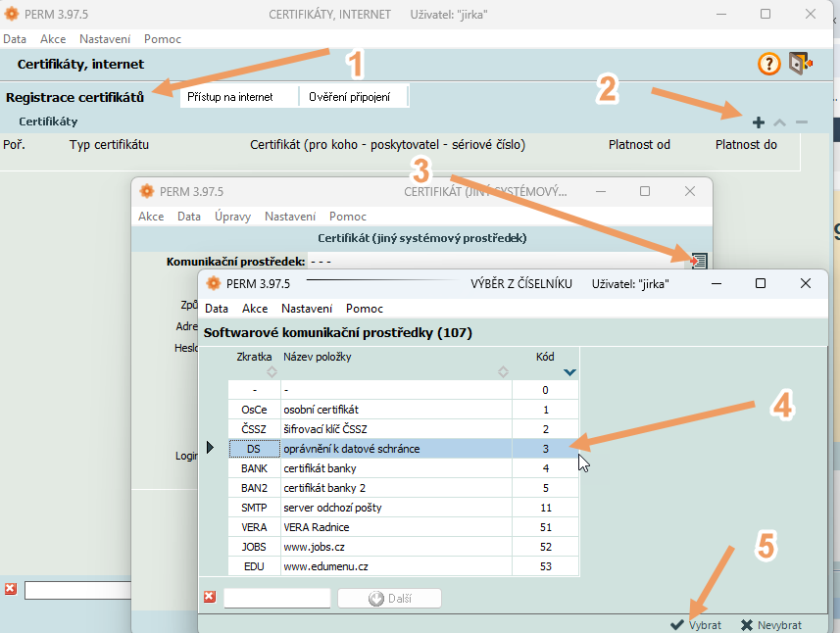Click the red X icon in the selection dialog
This screenshot has height=633, width=840.
point(210,597)
